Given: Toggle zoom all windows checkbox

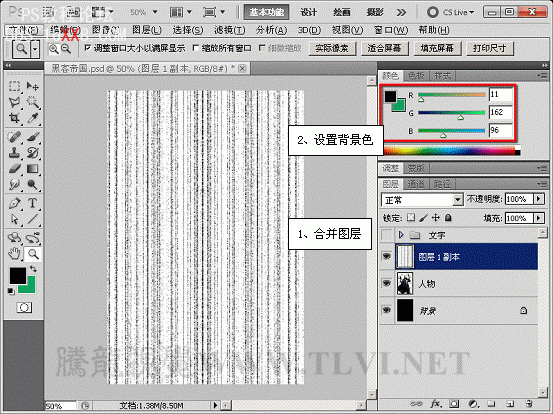Looking at the screenshot, I should [x=196, y=48].
